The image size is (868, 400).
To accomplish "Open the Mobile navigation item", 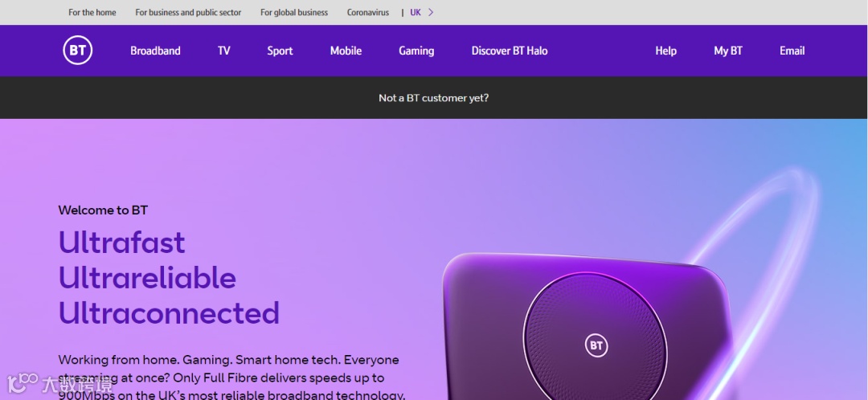I will pyautogui.click(x=346, y=51).
